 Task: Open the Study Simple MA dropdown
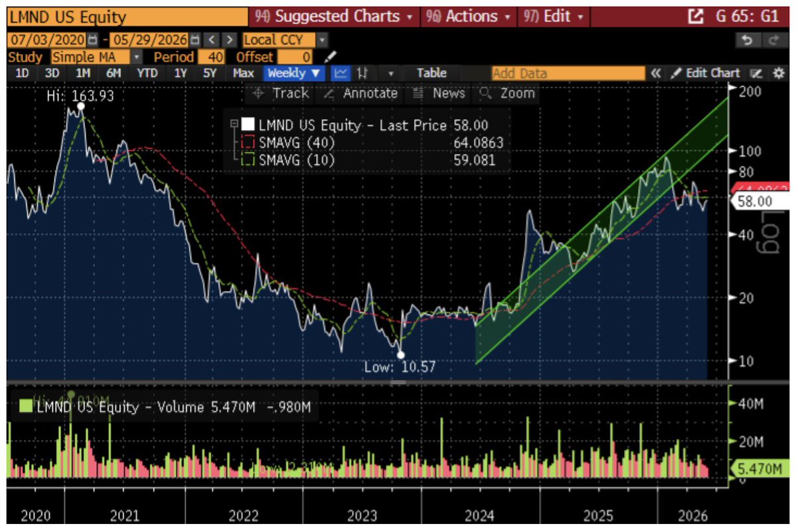point(96,56)
